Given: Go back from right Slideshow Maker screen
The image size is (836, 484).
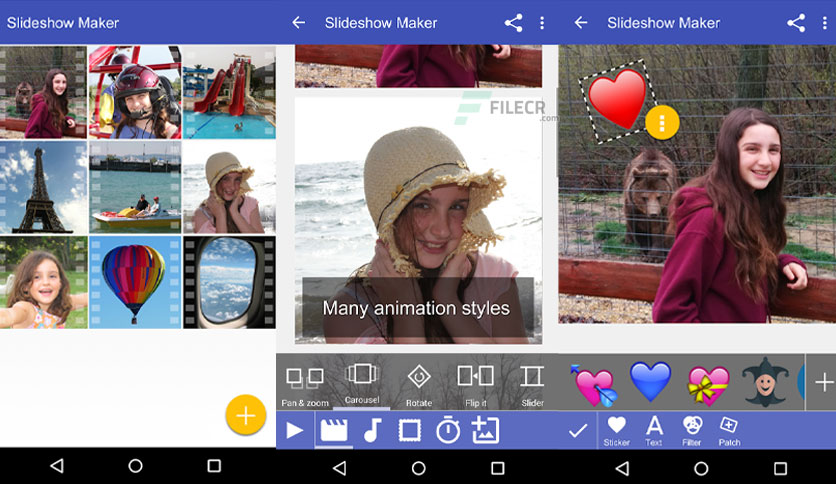Looking at the screenshot, I should pyautogui.click(x=581, y=22).
